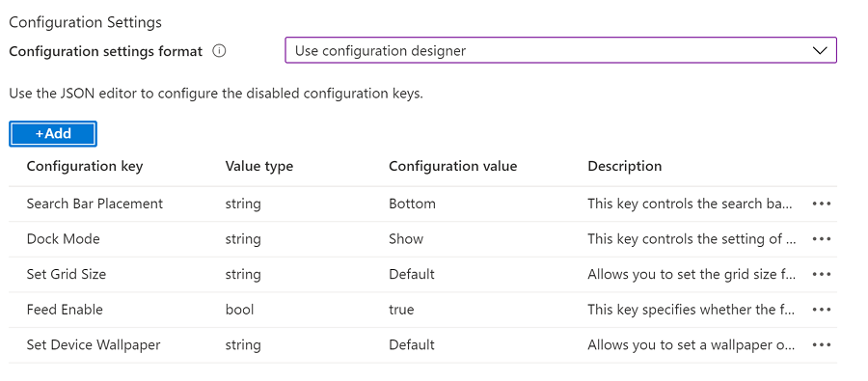Click the +Add button
This screenshot has height=381, width=868.
tap(53, 133)
